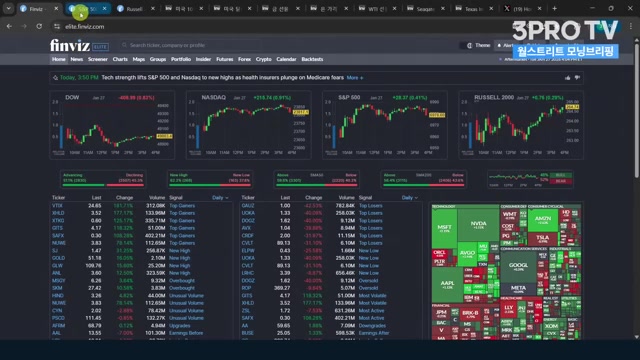Click the GLW ticker link
Screen dimensions: 640x360
tap(57, 265)
